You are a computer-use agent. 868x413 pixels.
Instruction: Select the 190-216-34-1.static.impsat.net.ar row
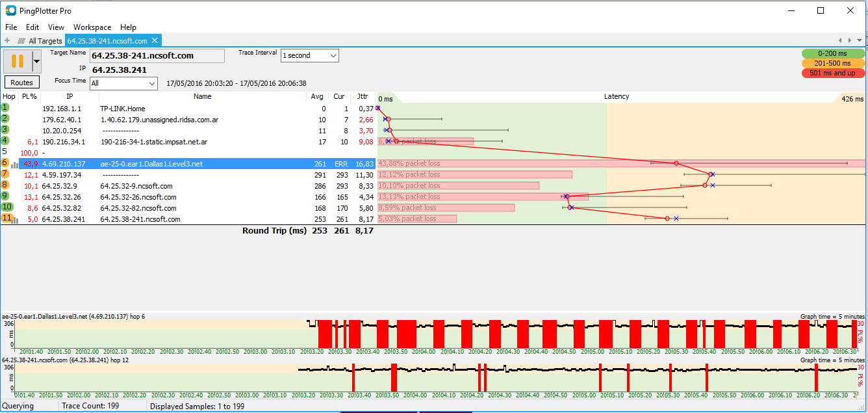[x=188, y=142]
